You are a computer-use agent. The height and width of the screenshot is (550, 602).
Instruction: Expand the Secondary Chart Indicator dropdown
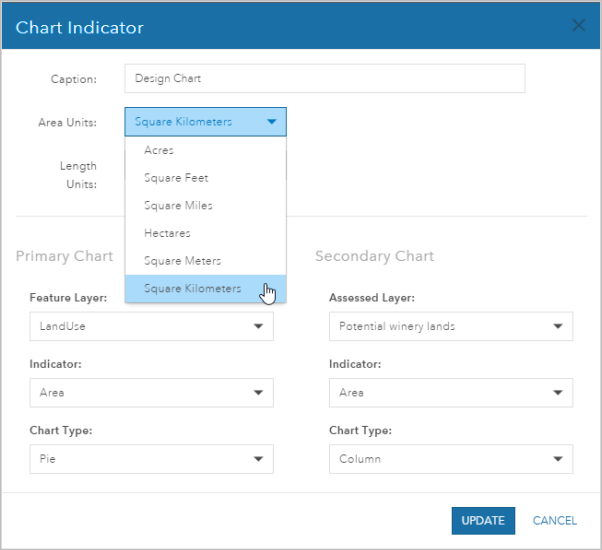click(450, 393)
